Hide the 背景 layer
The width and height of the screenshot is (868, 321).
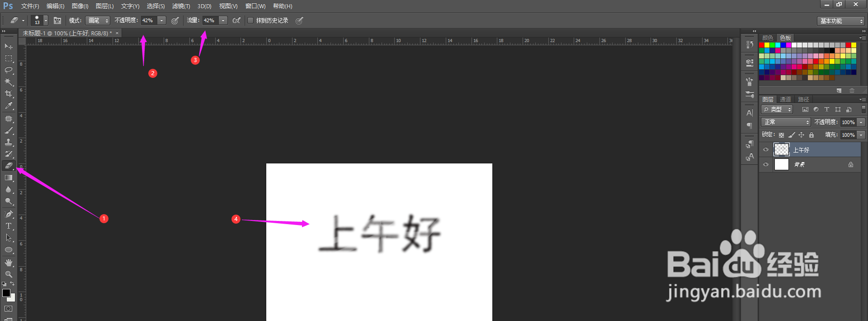click(766, 164)
